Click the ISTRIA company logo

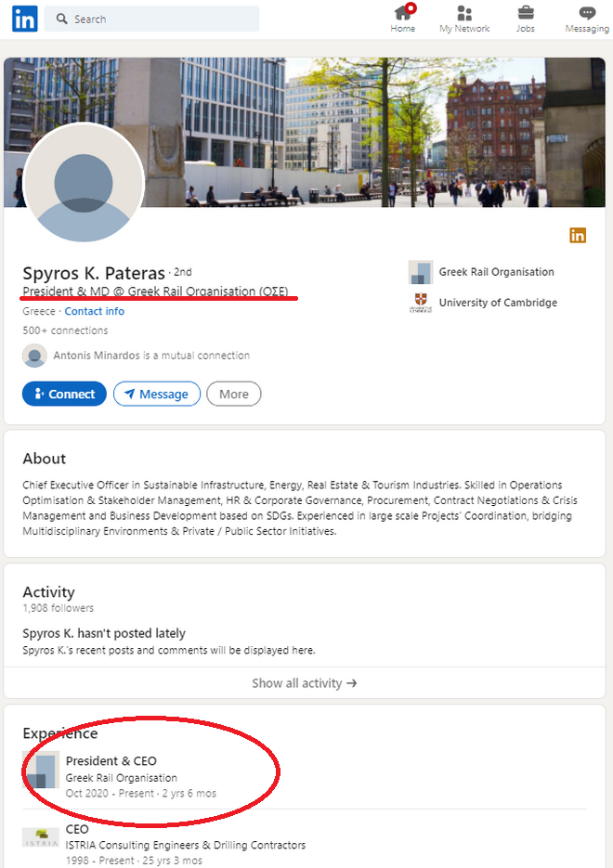pyautogui.click(x=41, y=836)
